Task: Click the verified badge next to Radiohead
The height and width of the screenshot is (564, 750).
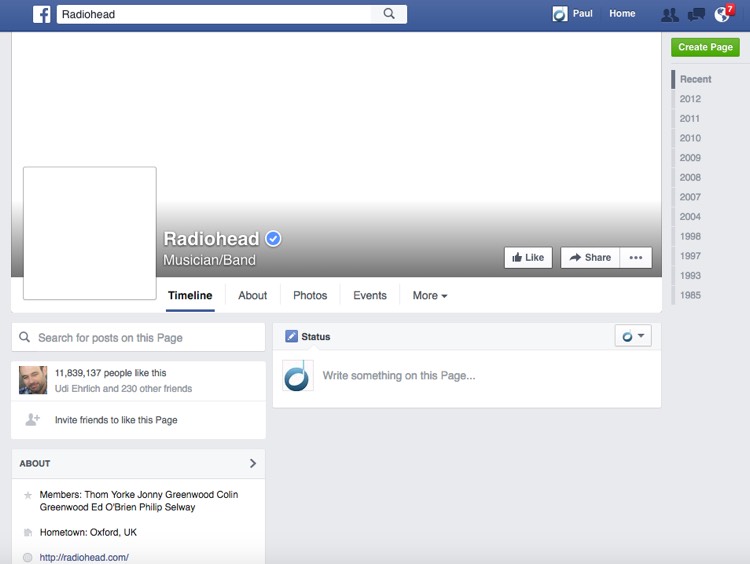Action: (x=273, y=238)
